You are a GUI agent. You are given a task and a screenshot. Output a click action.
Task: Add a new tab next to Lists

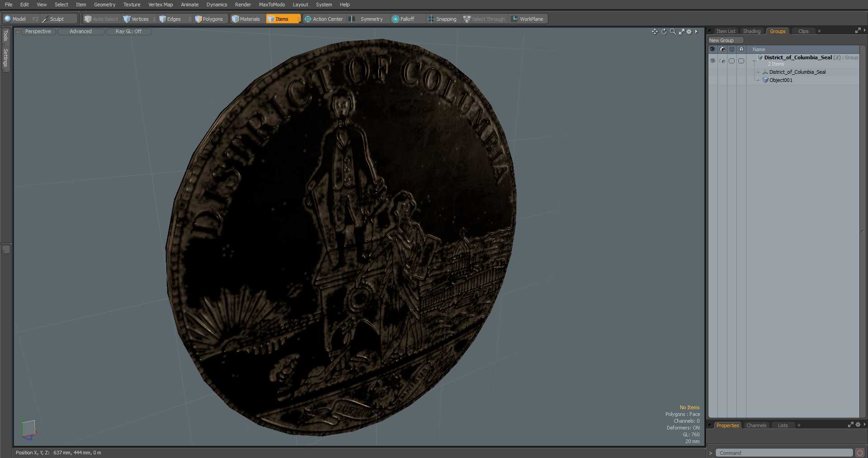pos(799,425)
